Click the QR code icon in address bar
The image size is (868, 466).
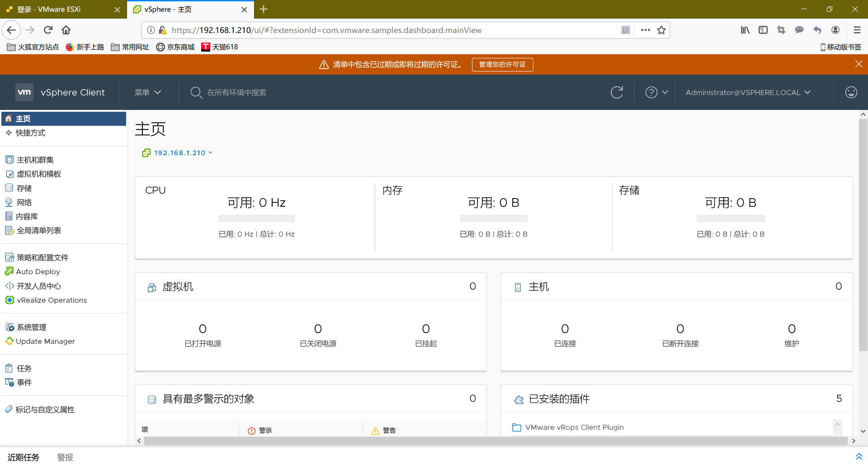point(626,30)
